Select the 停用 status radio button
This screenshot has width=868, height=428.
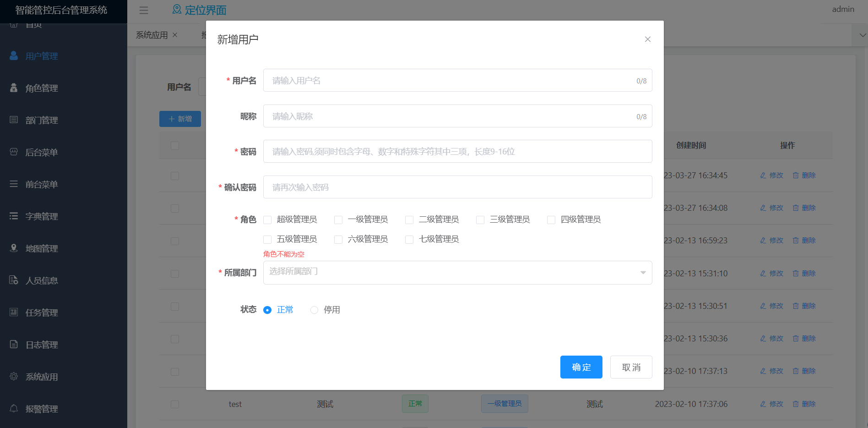[314, 310]
